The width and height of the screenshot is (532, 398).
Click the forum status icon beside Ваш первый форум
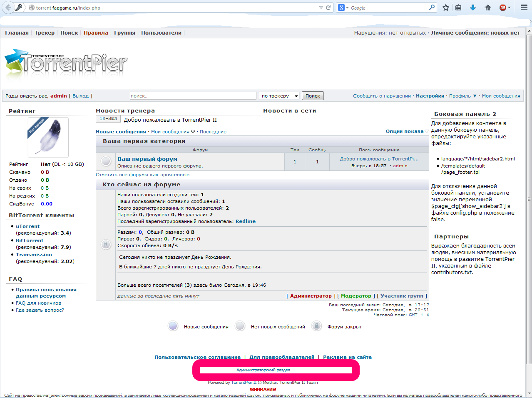tap(106, 161)
